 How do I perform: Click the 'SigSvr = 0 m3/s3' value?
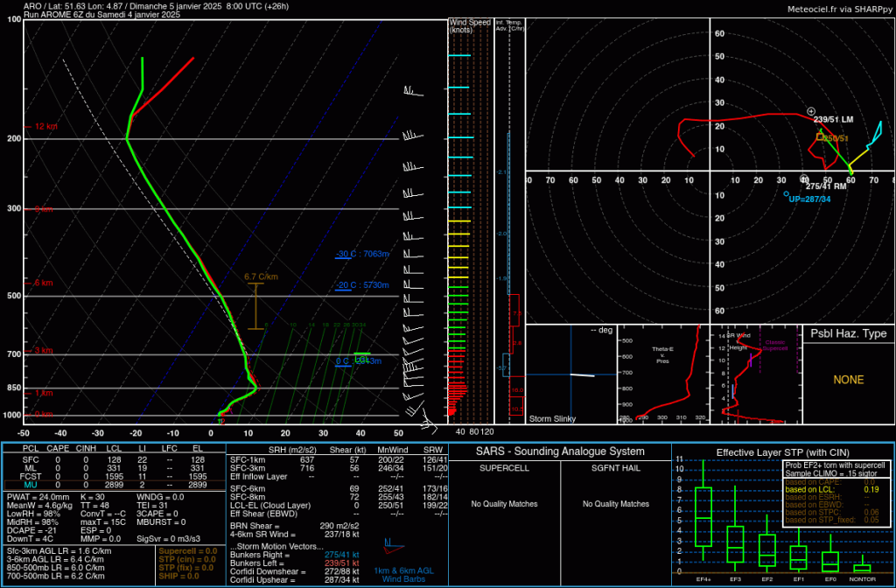(169, 539)
